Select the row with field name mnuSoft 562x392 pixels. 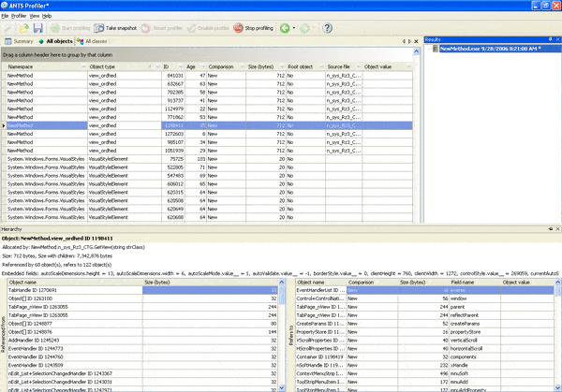pos(424,373)
